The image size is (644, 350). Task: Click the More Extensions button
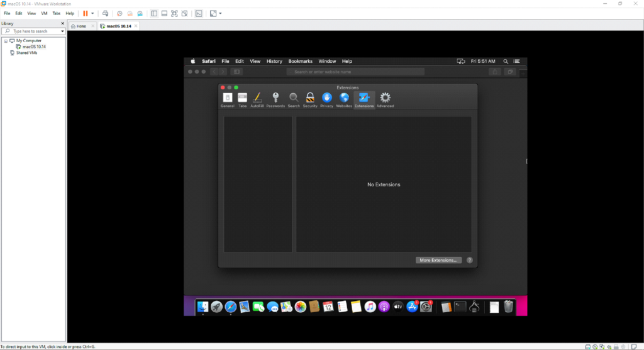tap(438, 260)
